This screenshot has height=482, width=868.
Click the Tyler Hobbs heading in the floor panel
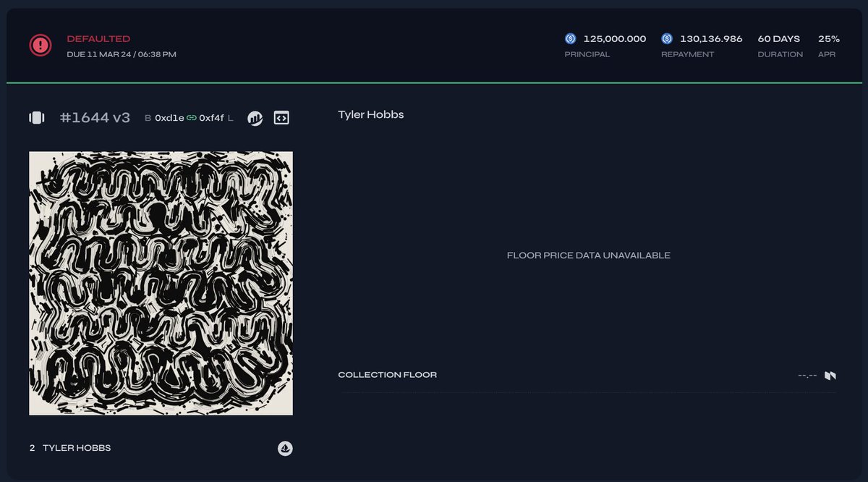(x=371, y=115)
